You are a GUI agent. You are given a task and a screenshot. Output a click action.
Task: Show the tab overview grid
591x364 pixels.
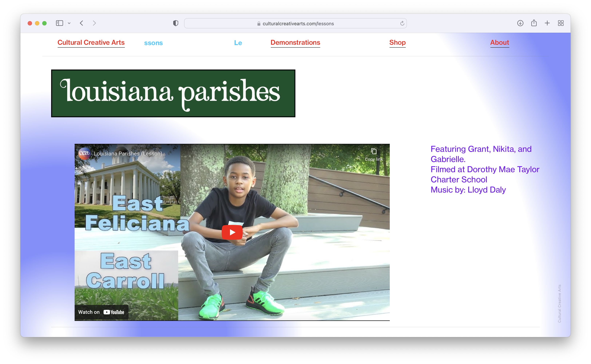[561, 23]
